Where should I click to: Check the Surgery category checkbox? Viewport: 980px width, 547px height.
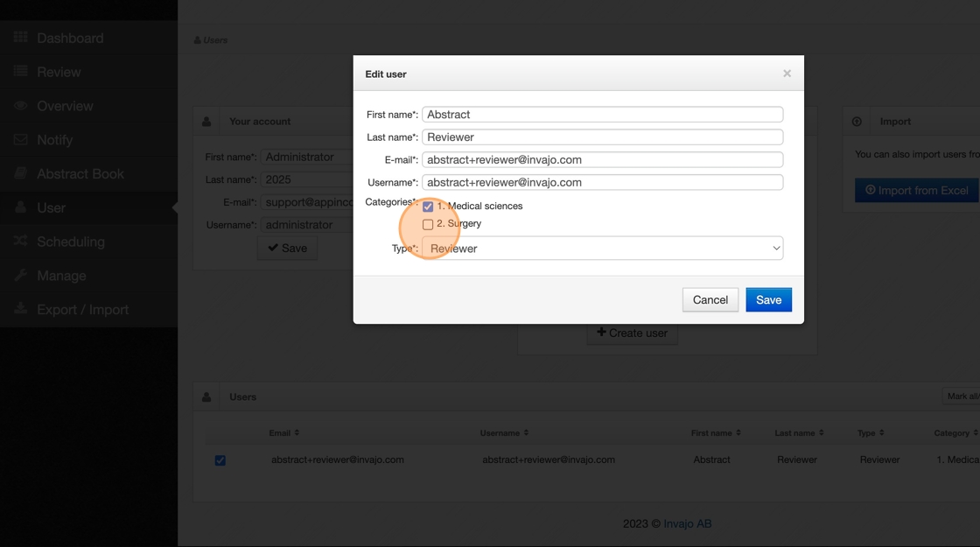point(428,224)
